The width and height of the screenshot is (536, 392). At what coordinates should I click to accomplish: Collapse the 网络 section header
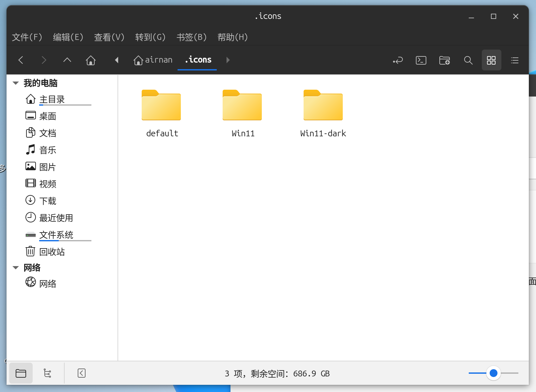16,268
